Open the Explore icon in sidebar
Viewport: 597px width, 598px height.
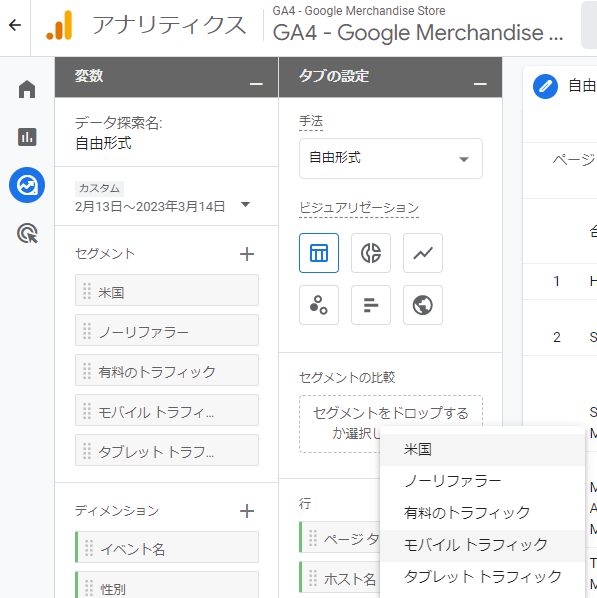point(27,185)
